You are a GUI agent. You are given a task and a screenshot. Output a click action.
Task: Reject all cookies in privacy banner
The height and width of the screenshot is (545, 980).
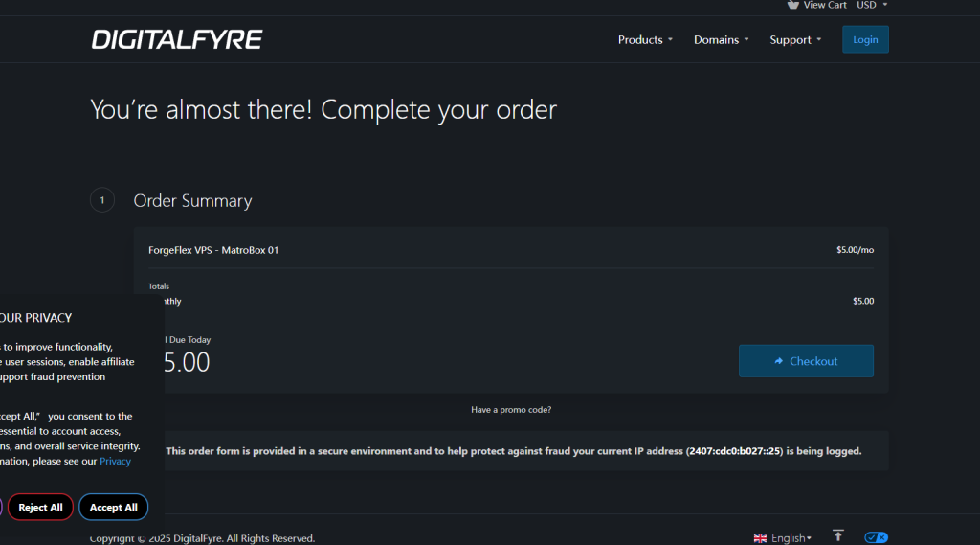pyautogui.click(x=40, y=508)
